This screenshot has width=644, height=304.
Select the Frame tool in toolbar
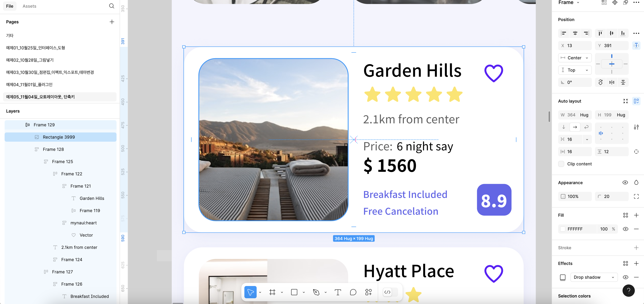(x=272, y=292)
